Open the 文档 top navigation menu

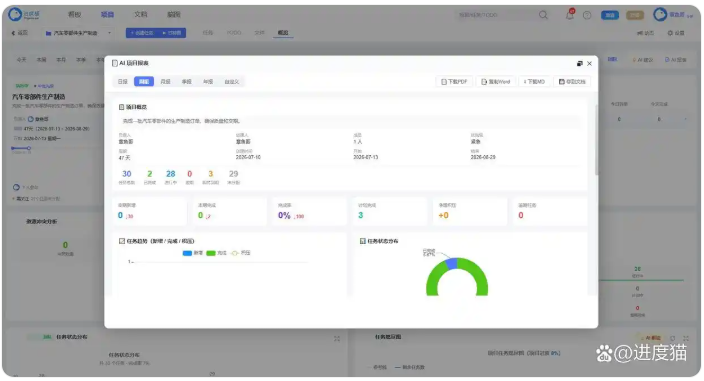tap(141, 14)
